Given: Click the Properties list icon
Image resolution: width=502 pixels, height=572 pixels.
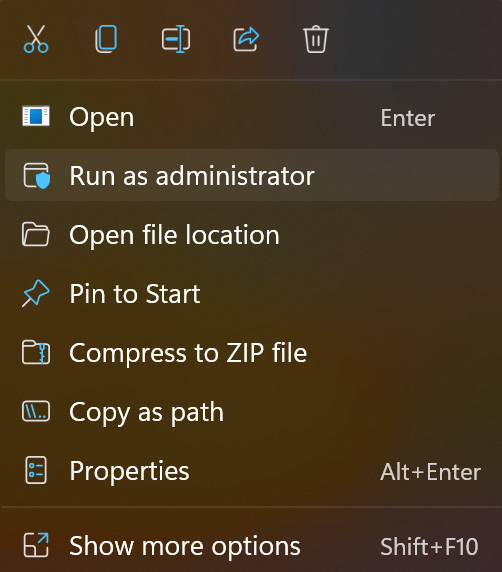Looking at the screenshot, I should [x=36, y=470].
